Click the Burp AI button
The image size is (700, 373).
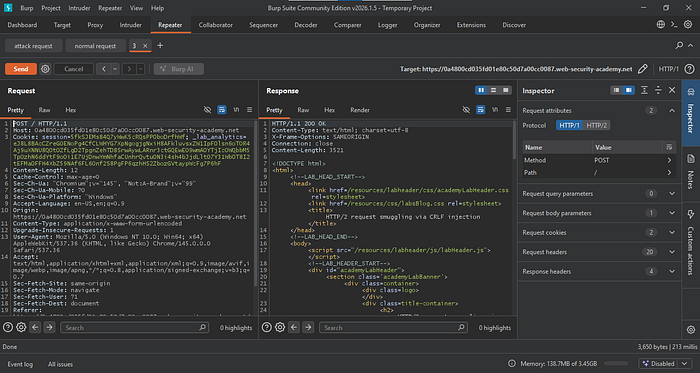(179, 69)
